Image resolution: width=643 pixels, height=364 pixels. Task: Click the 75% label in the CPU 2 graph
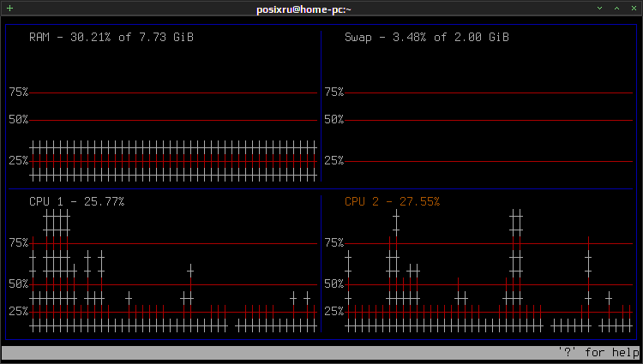coord(334,242)
